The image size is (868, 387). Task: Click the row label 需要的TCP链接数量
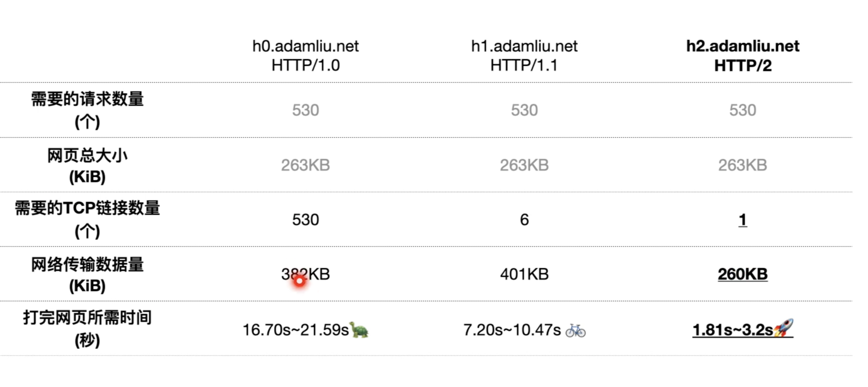click(x=87, y=208)
